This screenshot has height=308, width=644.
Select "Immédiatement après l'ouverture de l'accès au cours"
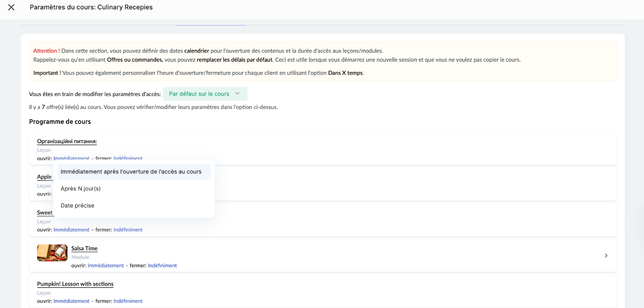pos(131,172)
